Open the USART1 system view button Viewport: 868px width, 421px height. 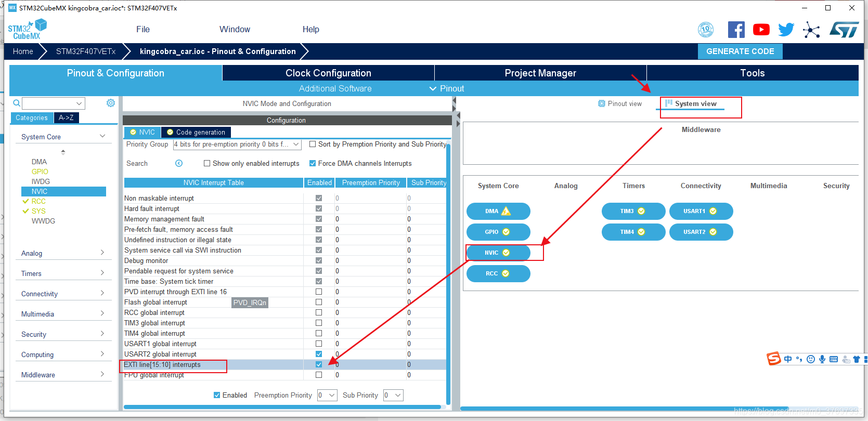(x=701, y=211)
